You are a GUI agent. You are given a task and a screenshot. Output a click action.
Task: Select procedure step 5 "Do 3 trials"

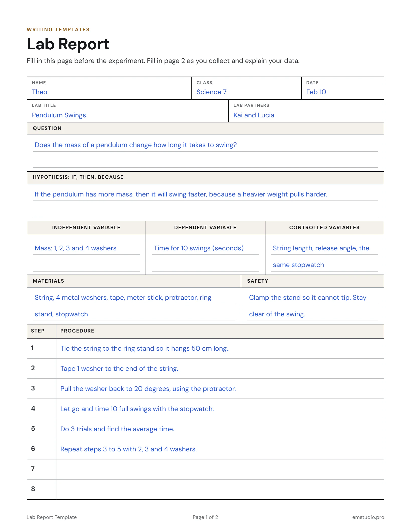[220, 429]
